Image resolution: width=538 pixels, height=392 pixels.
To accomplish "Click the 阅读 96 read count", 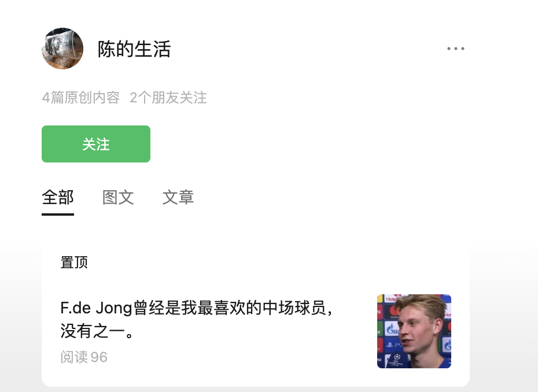I will pos(84,357).
